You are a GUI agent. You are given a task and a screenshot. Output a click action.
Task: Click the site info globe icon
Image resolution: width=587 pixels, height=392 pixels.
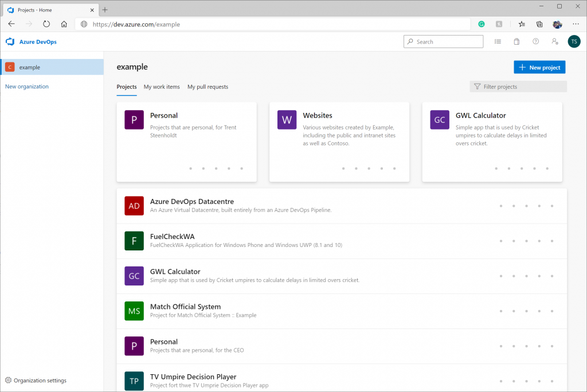pyautogui.click(x=84, y=24)
